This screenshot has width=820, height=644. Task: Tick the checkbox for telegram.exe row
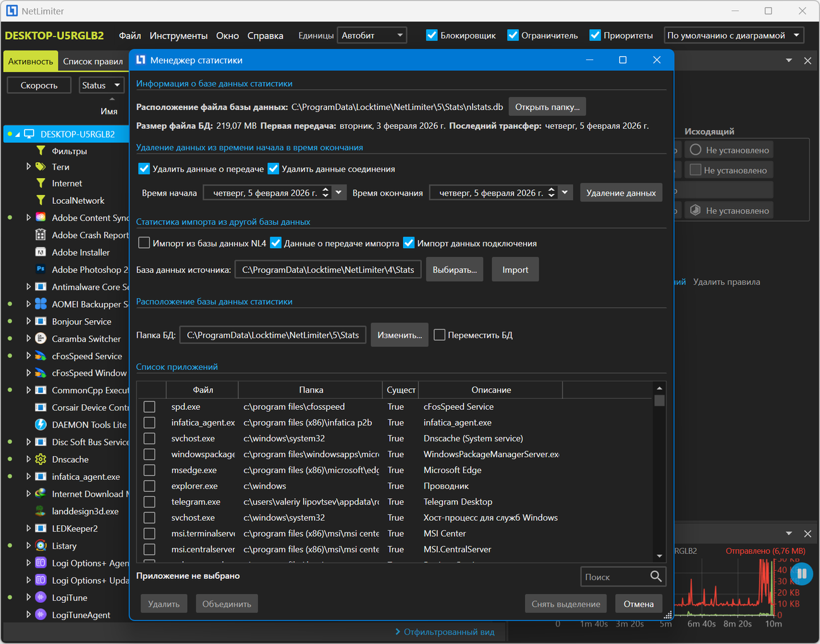(150, 502)
